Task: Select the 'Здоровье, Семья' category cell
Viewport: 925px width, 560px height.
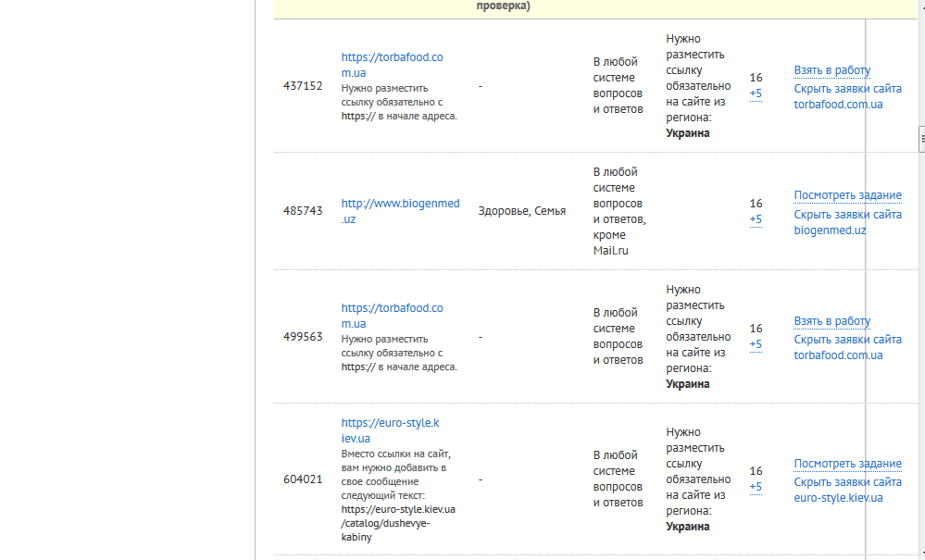Action: (521, 211)
